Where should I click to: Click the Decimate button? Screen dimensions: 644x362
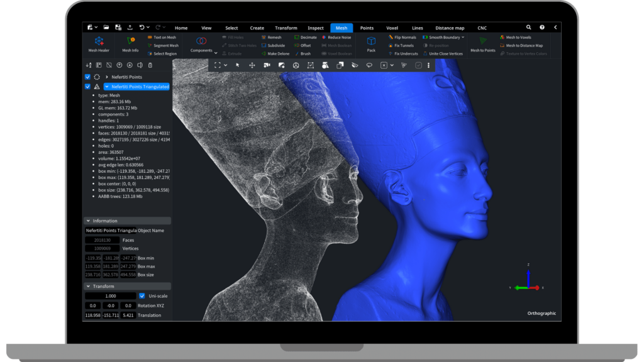point(305,37)
